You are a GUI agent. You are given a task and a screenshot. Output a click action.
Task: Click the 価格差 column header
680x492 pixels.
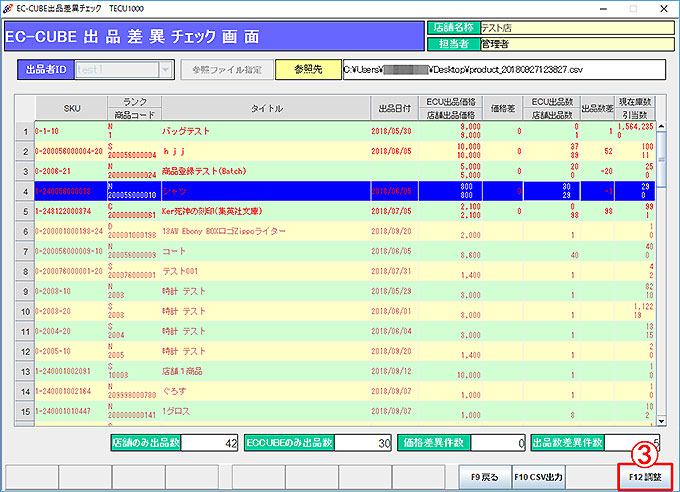click(x=503, y=108)
